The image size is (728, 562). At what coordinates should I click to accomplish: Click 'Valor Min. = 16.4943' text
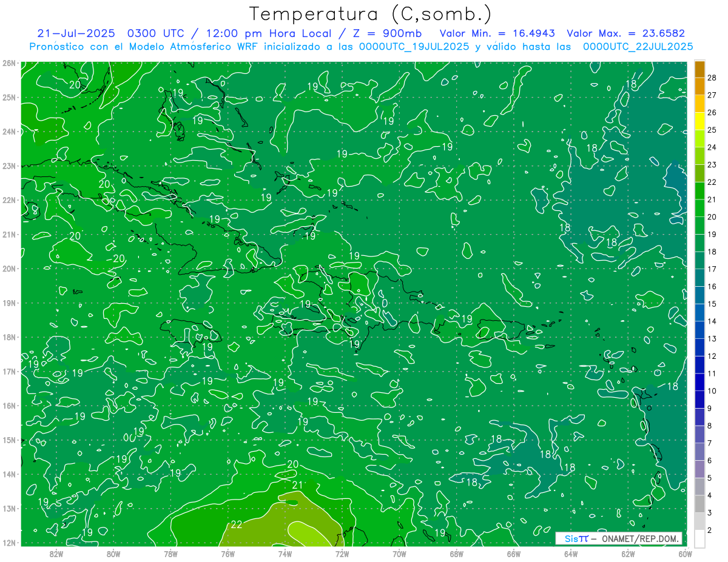(498, 33)
